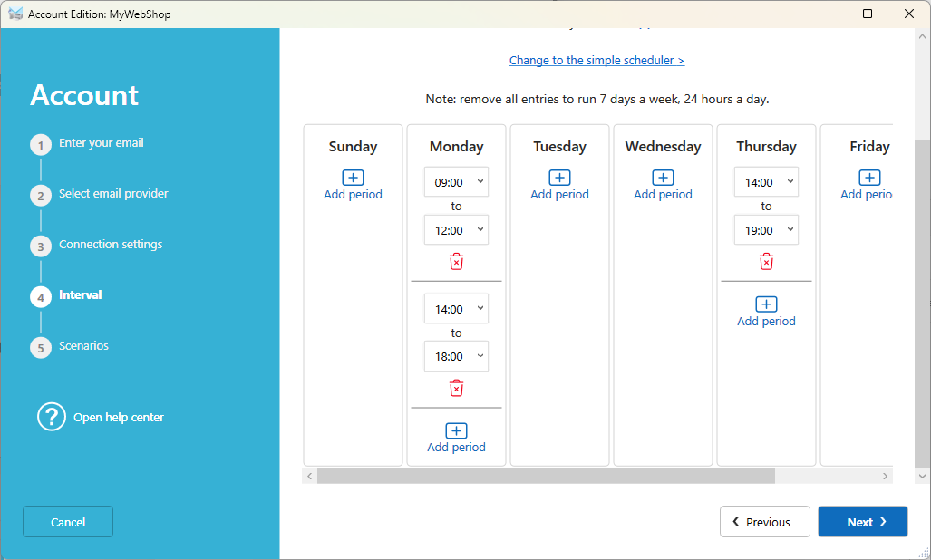Image resolution: width=931 pixels, height=560 pixels.
Task: Delete Monday's 14:00 to 18:00 period
Action: click(x=456, y=388)
